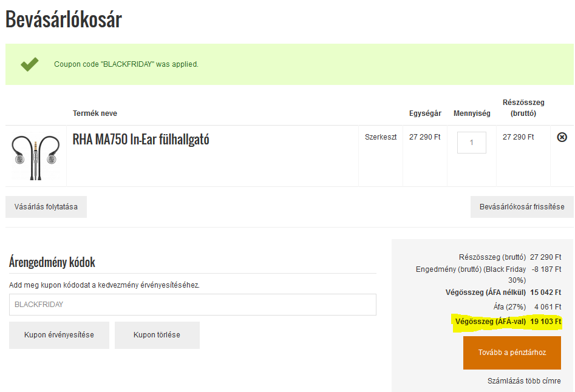Click the Áfa (27%) label

pos(509,307)
